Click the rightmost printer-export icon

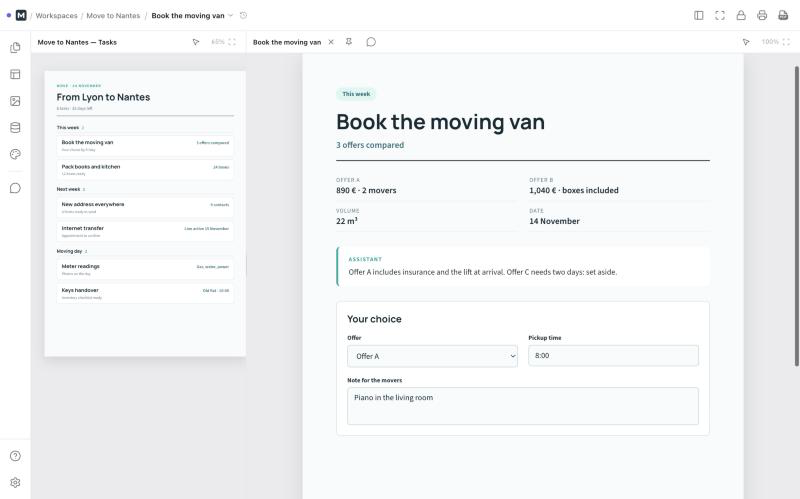[x=783, y=15]
